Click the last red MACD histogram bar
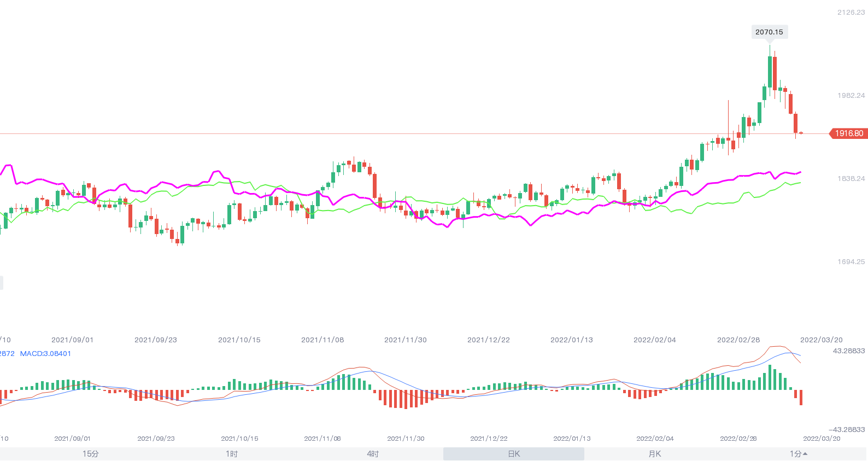This screenshot has width=868, height=461. pos(801,398)
